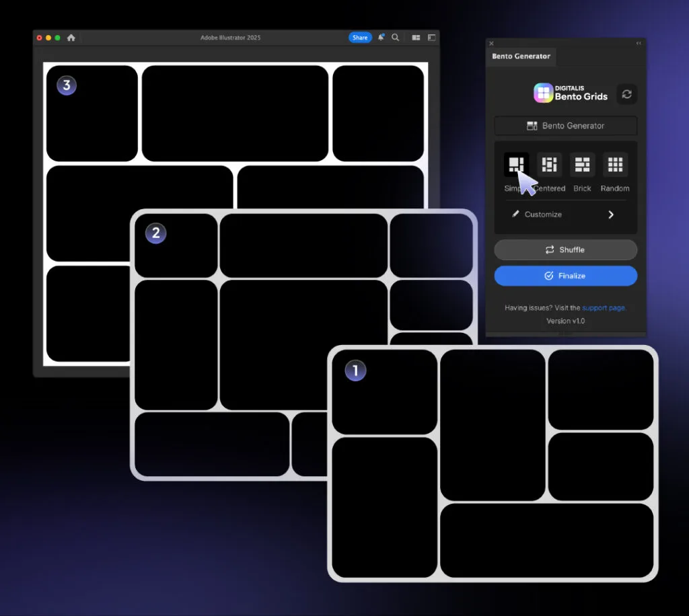
Task: Click the Share button in Illustrator
Action: [360, 38]
